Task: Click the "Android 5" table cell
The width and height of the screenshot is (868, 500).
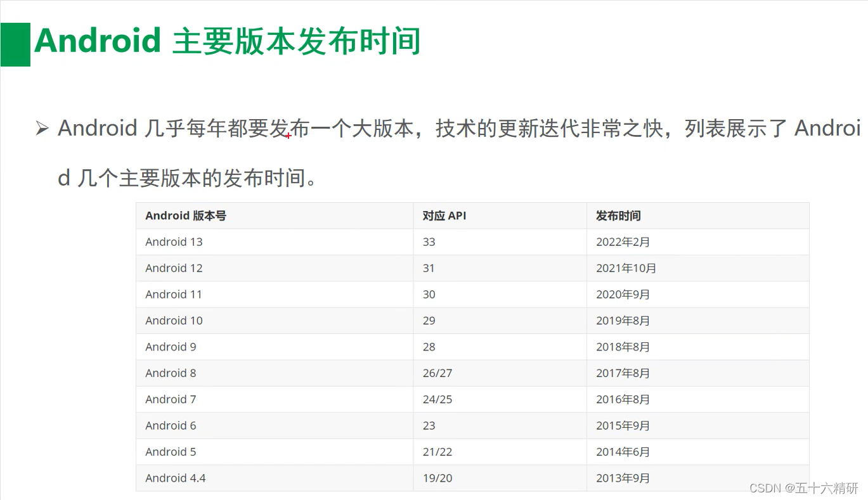Action: (274, 452)
